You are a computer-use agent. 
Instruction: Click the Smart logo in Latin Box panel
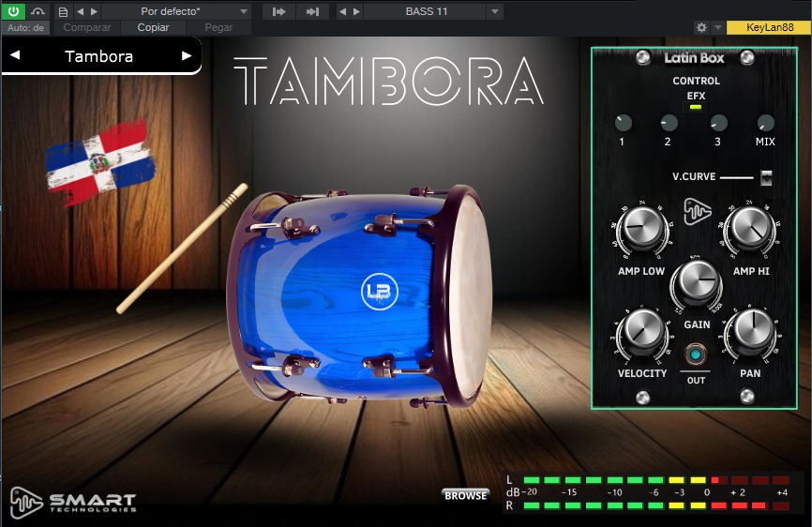point(697,211)
